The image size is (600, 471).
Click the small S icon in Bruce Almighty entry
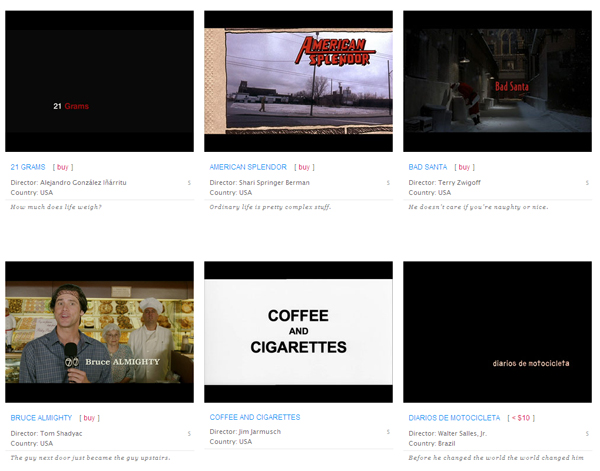click(189, 434)
